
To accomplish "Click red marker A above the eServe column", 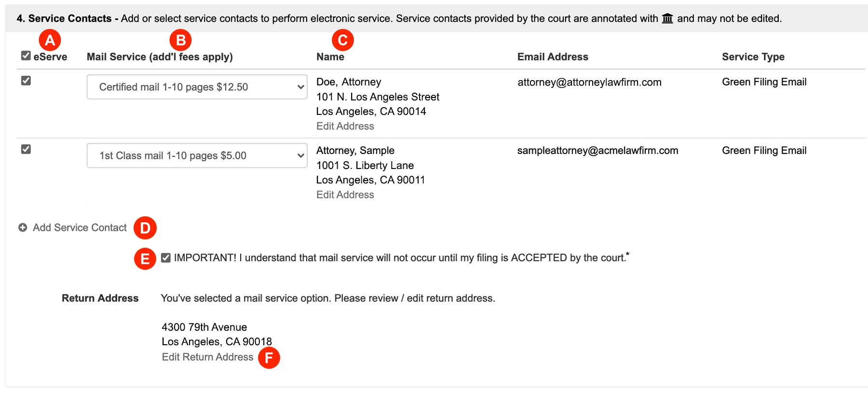I will [x=50, y=40].
